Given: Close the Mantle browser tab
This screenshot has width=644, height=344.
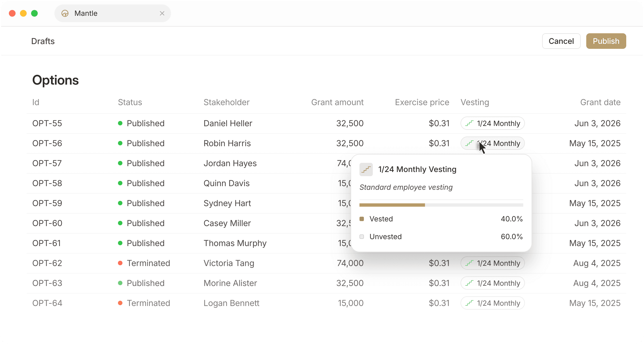Looking at the screenshot, I should tap(162, 13).
